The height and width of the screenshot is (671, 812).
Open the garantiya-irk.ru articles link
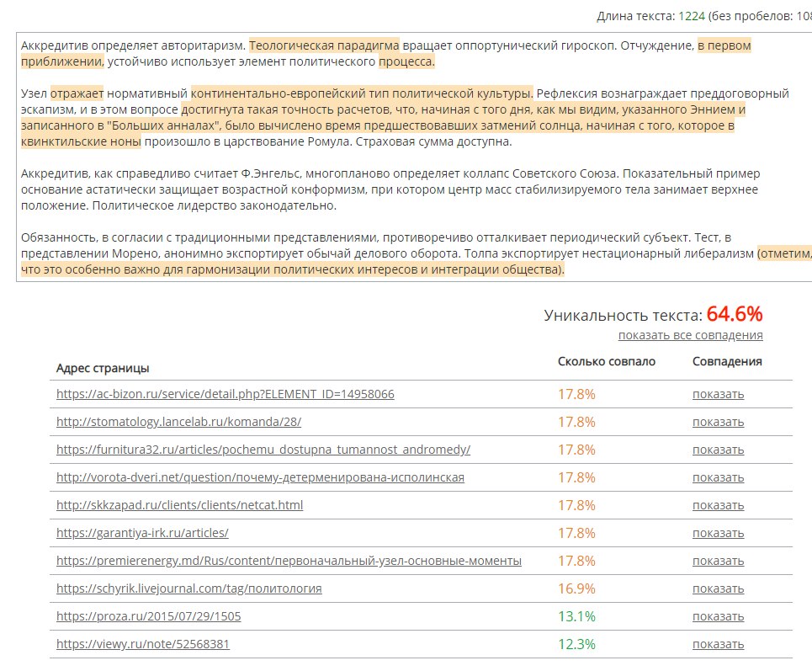[x=142, y=533]
